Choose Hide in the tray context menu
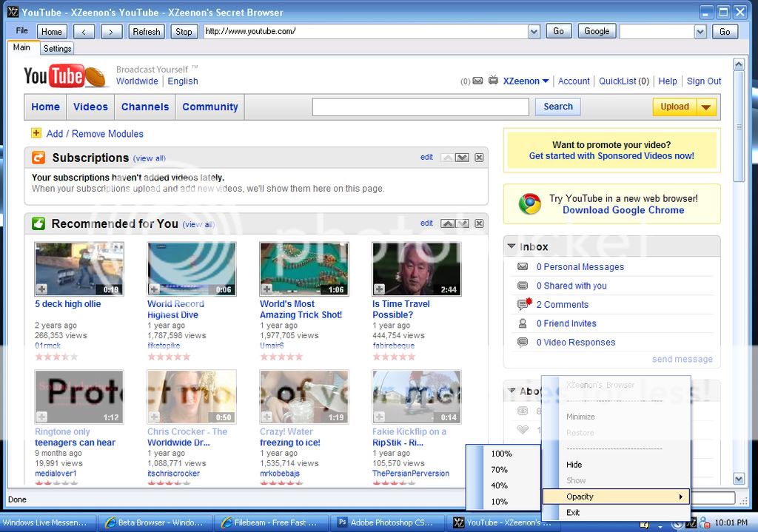The image size is (758, 532). pos(574,465)
